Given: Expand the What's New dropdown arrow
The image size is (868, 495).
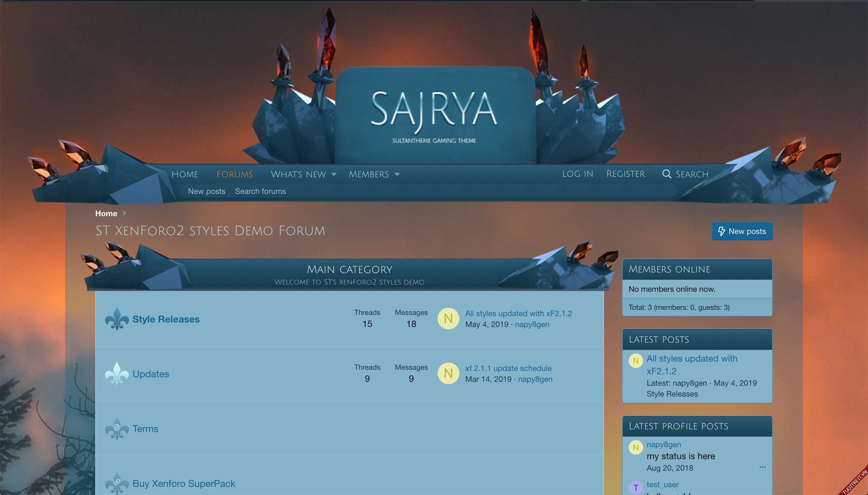Looking at the screenshot, I should click(x=334, y=174).
